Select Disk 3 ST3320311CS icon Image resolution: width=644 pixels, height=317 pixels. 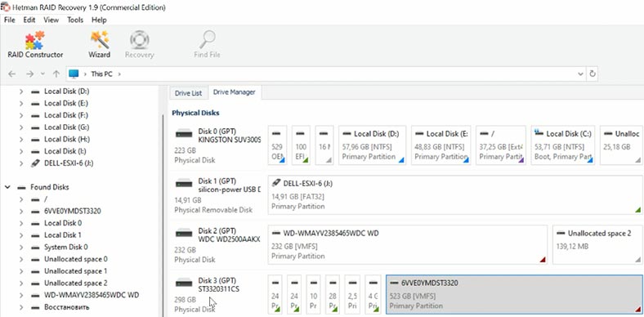pos(184,283)
